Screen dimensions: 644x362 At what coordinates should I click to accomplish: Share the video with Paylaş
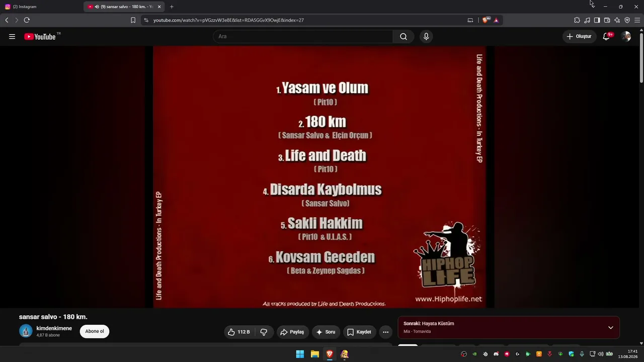point(292,332)
